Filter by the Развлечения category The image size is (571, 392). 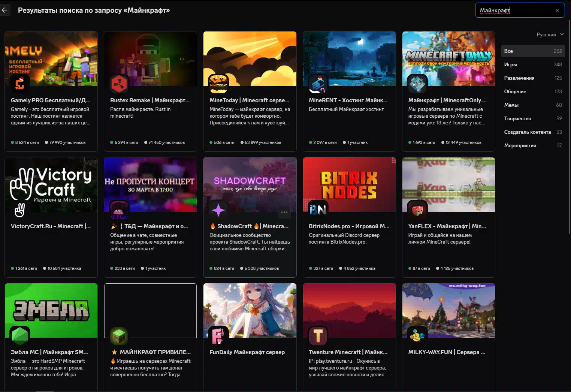[533, 78]
